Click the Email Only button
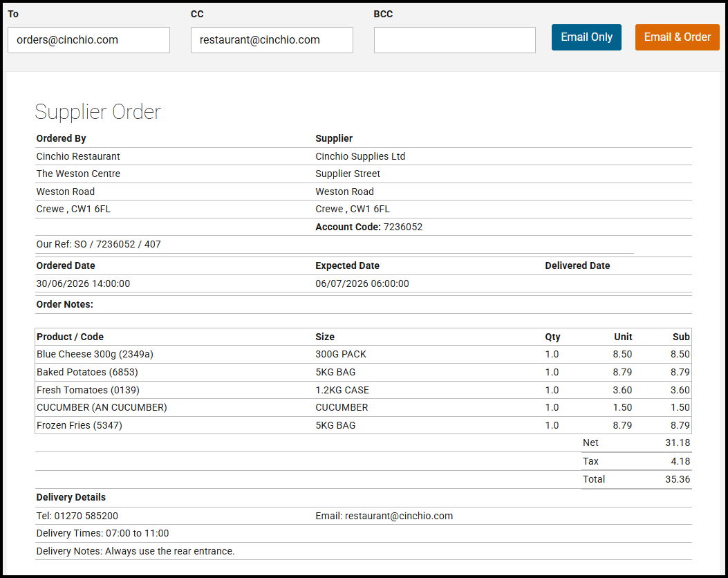Screen dimensions: 728x578 (x=586, y=37)
